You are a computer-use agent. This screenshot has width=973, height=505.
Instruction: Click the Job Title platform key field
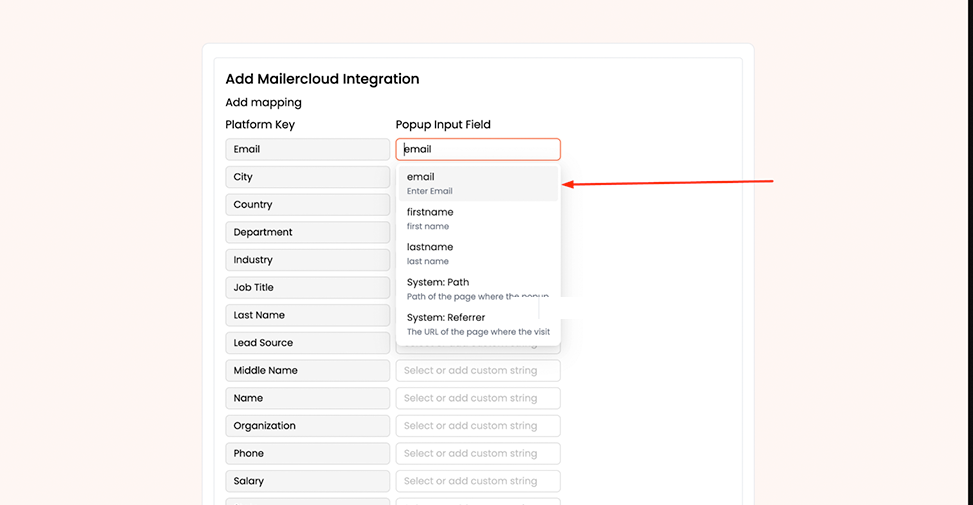(x=308, y=287)
